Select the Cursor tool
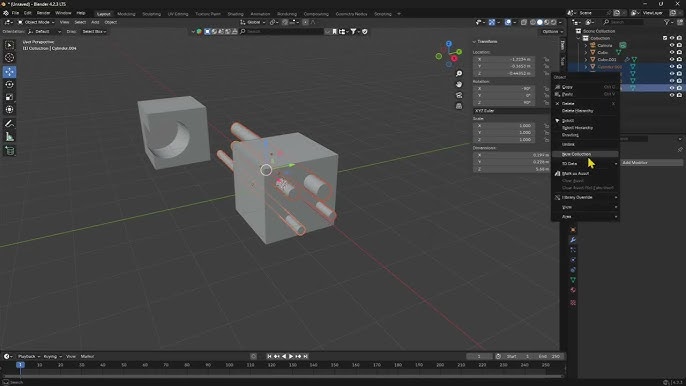686x386 pixels. tap(10, 58)
